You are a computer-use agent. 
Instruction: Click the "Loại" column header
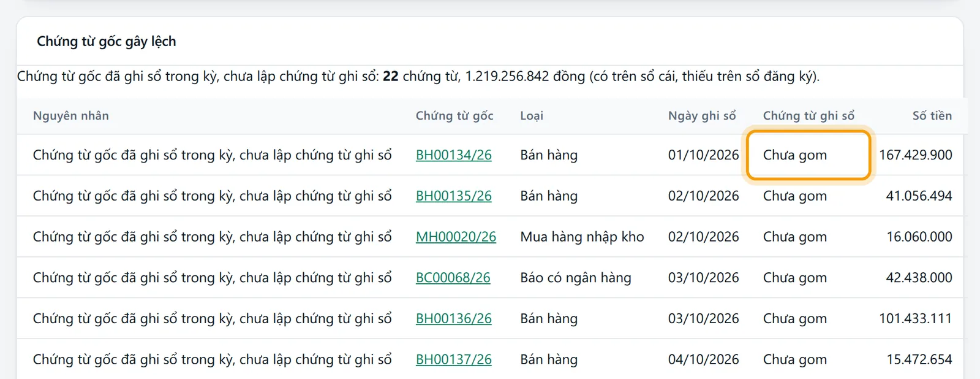[532, 116]
